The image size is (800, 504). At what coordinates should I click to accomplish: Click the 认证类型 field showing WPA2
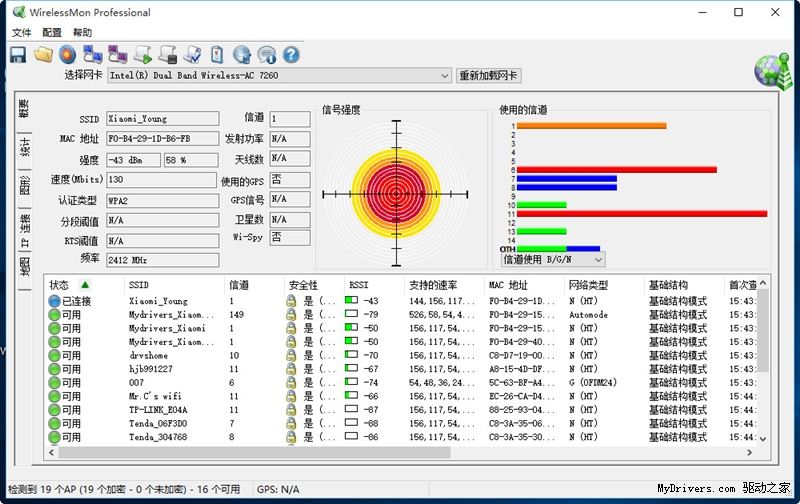[x=163, y=200]
